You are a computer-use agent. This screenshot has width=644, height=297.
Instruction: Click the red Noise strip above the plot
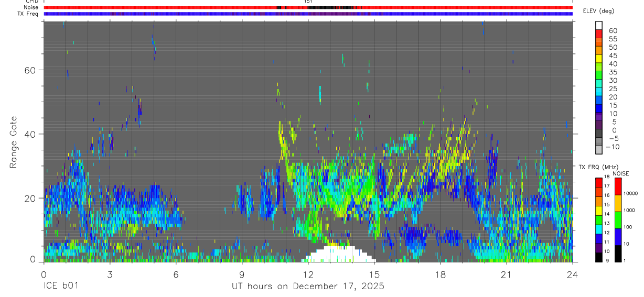(x=308, y=7)
